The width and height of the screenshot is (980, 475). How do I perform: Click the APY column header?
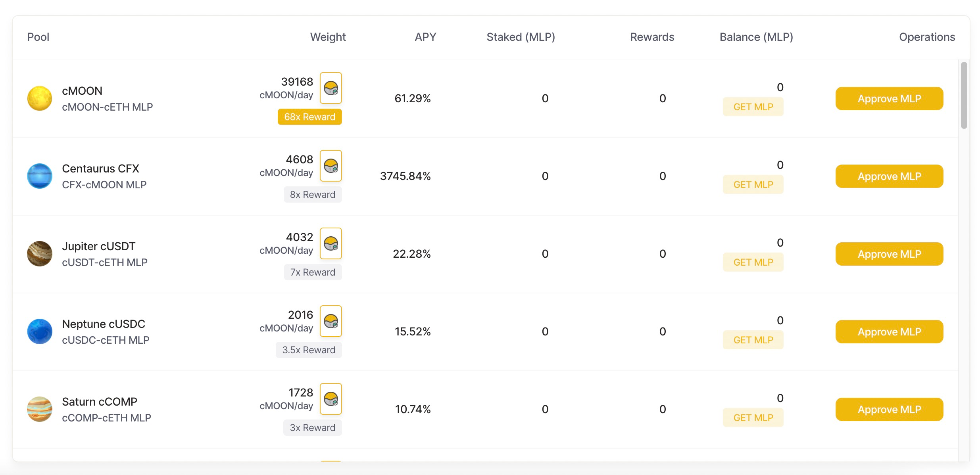425,37
